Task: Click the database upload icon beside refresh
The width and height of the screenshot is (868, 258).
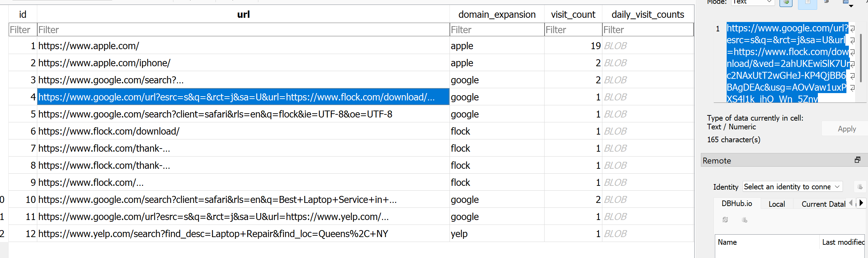Action: (744, 220)
